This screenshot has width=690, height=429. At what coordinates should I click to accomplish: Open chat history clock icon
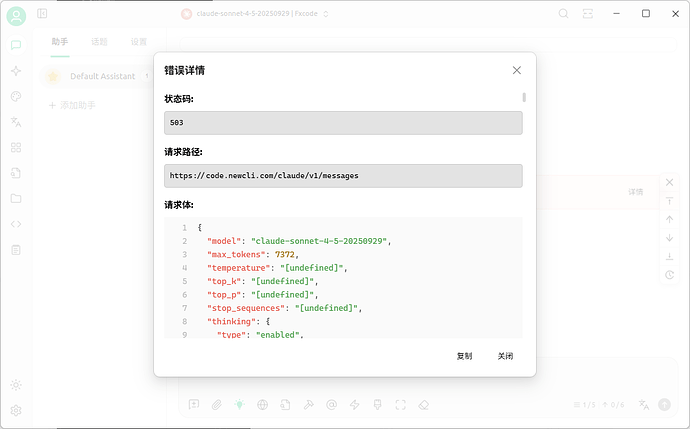click(669, 275)
